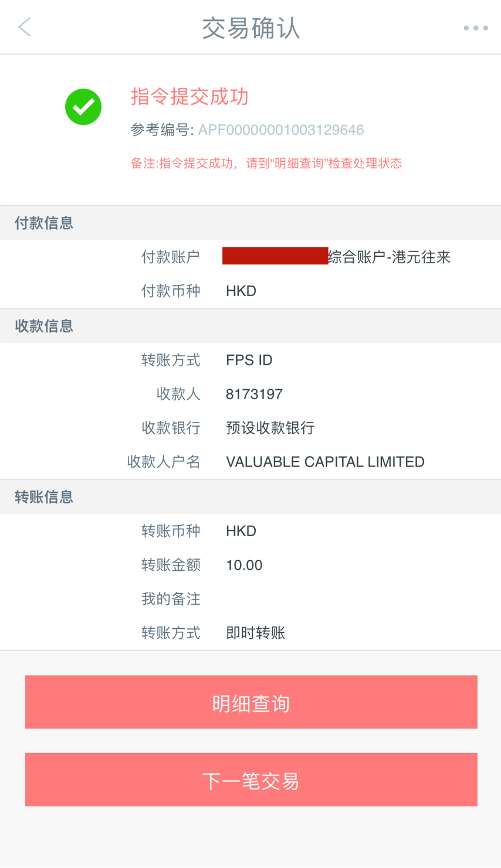Tap the 付款信息 section header

pos(43,223)
